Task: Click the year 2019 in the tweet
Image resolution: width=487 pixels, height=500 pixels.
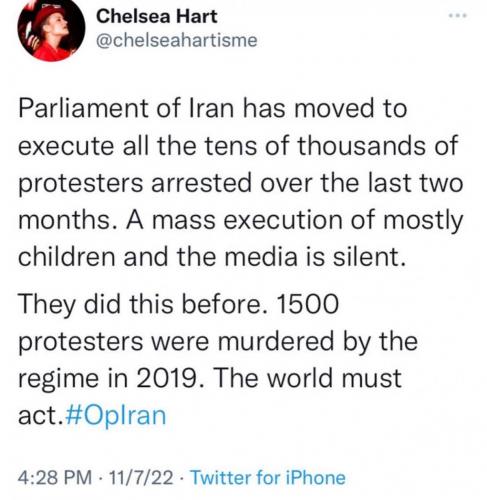Action: pyautogui.click(x=166, y=378)
